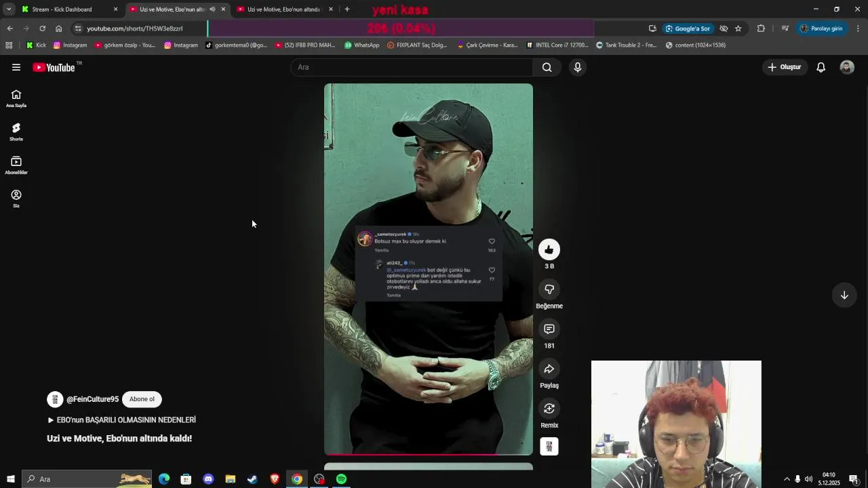Image resolution: width=868 pixels, height=488 pixels.
Task: Click the Oluştur create button
Action: coord(785,67)
